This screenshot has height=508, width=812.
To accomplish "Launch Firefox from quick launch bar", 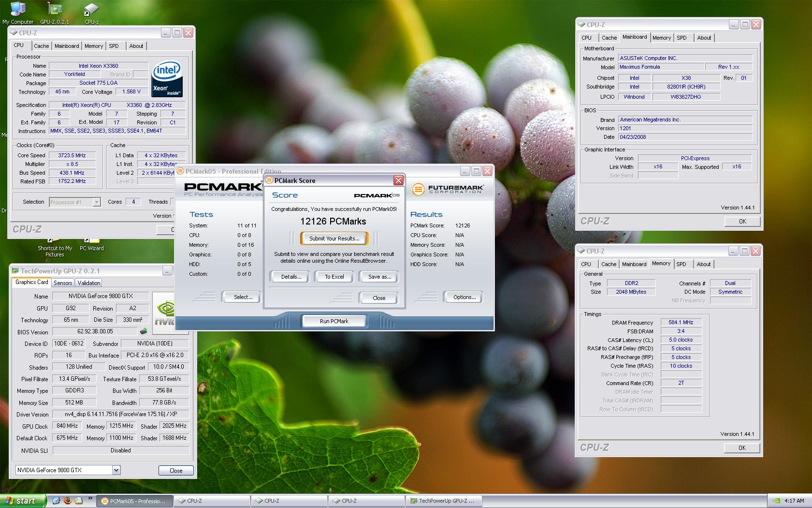I will (67, 501).
